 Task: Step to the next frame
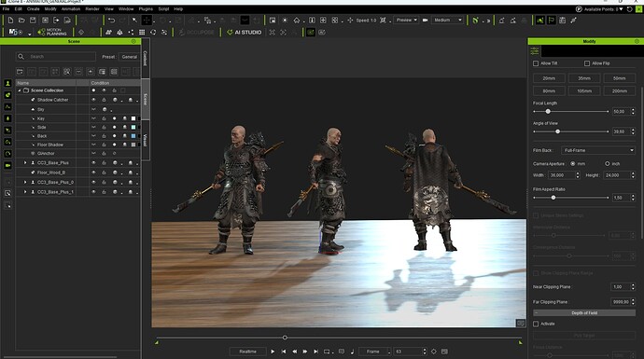305,352
